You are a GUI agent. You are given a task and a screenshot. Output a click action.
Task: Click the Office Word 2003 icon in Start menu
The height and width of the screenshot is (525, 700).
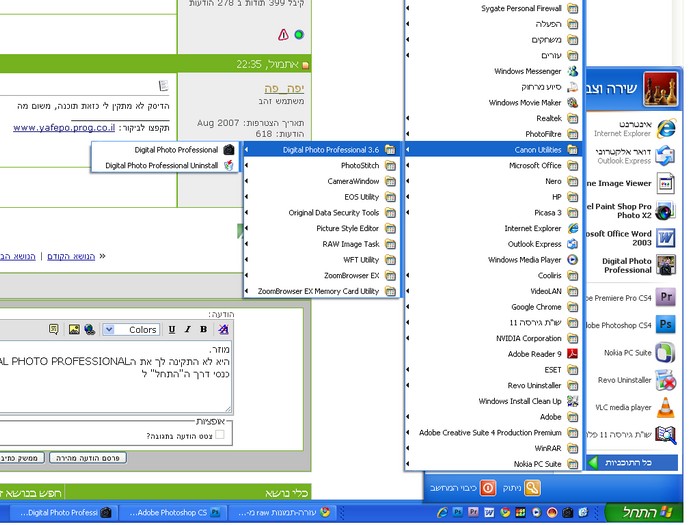pyautogui.click(x=666, y=238)
